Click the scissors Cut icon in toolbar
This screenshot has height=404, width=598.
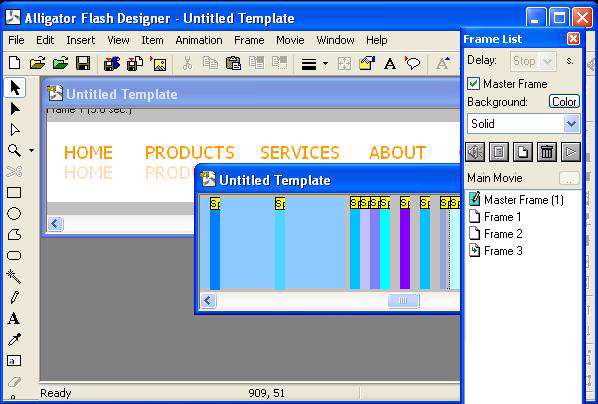187,63
